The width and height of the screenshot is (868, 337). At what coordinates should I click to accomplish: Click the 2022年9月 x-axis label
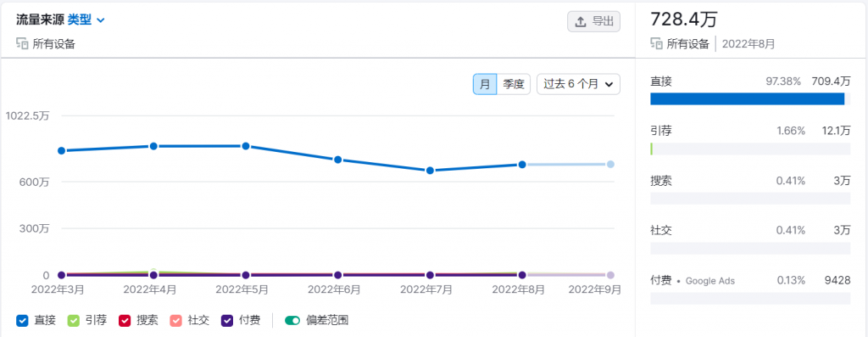(595, 289)
